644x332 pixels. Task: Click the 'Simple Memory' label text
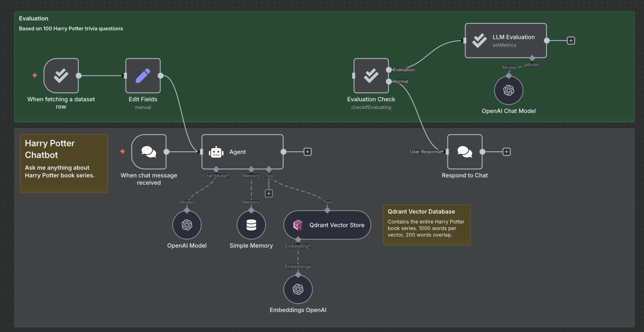[x=251, y=246]
